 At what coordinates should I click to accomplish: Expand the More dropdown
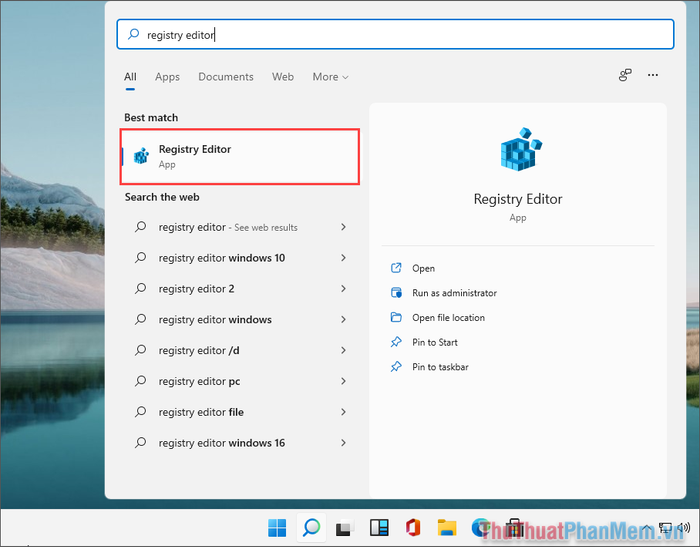[x=330, y=77]
